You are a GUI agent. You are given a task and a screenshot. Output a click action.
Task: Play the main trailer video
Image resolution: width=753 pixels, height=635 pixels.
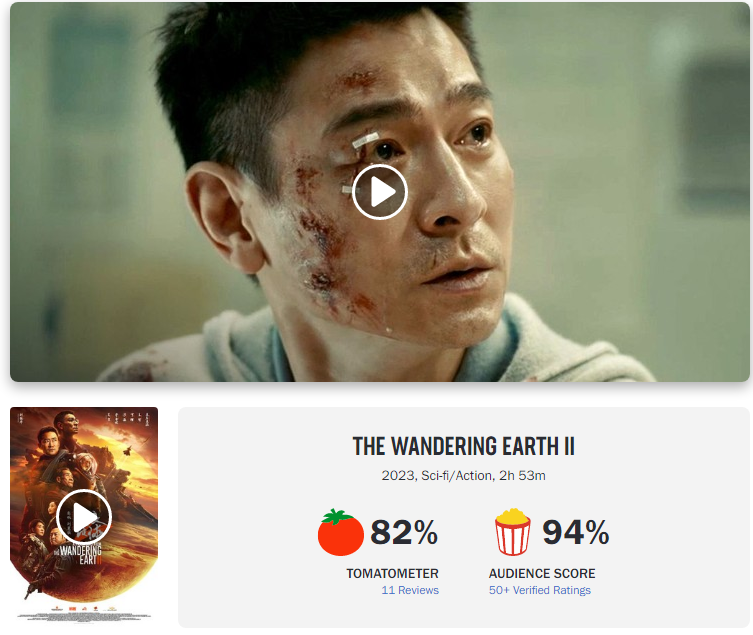[x=379, y=192]
